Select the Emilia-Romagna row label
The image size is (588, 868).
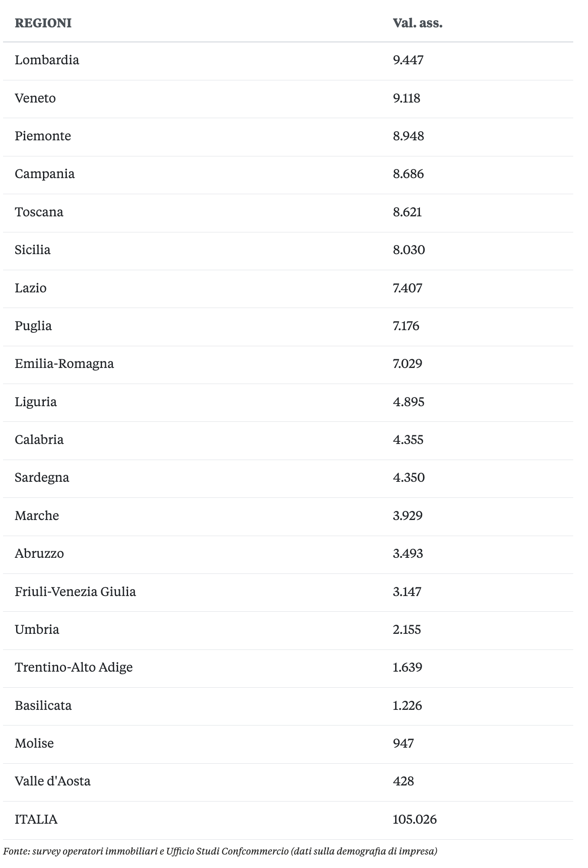[64, 364]
